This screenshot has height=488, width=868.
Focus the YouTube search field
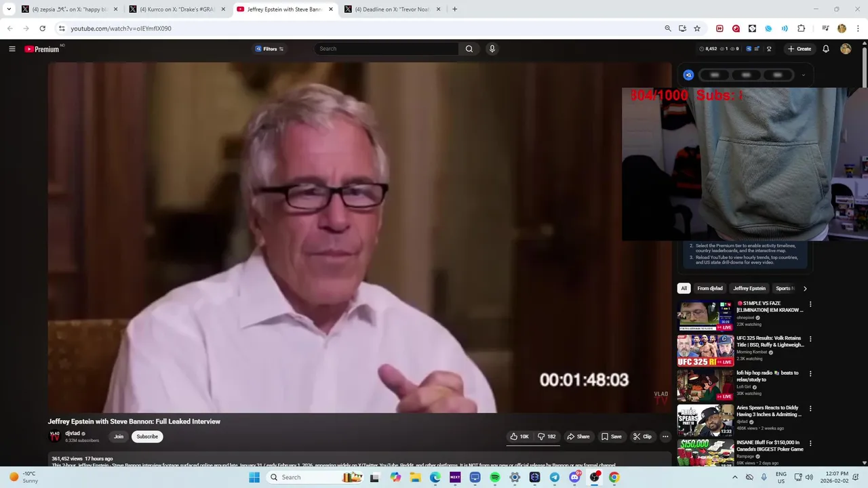[387, 49]
